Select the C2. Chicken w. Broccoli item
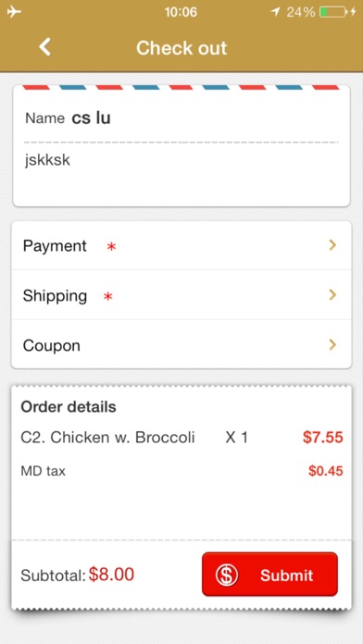The width and height of the screenshot is (363, 644). pyautogui.click(x=107, y=438)
